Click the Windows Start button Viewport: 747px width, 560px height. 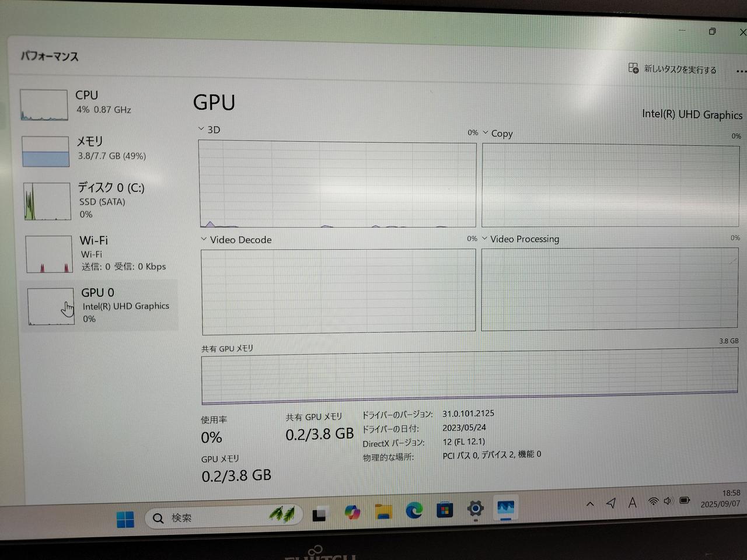pos(125,519)
